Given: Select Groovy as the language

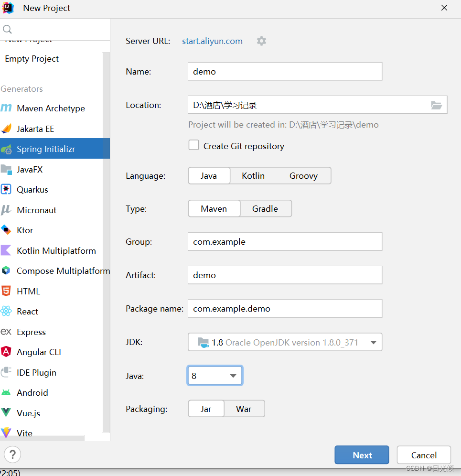Looking at the screenshot, I should click(303, 176).
